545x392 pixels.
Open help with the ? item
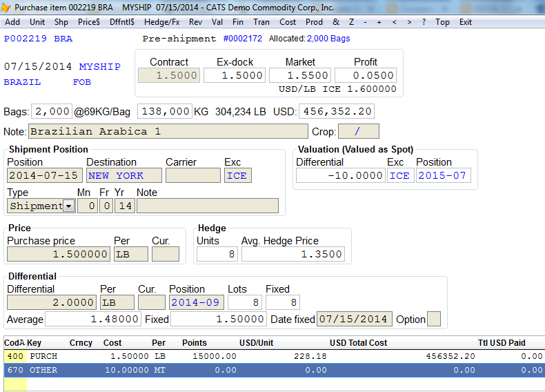click(424, 22)
